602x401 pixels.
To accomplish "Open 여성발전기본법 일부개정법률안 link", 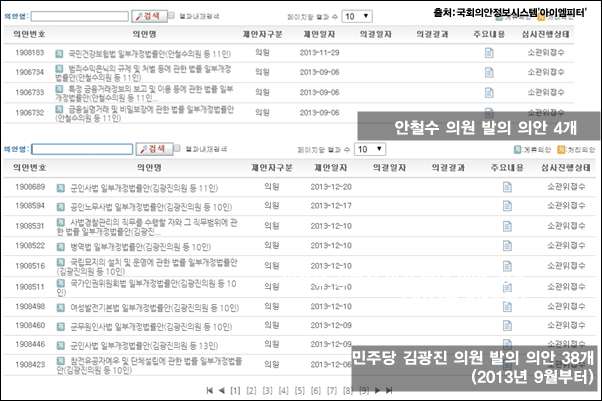I will tap(154, 308).
